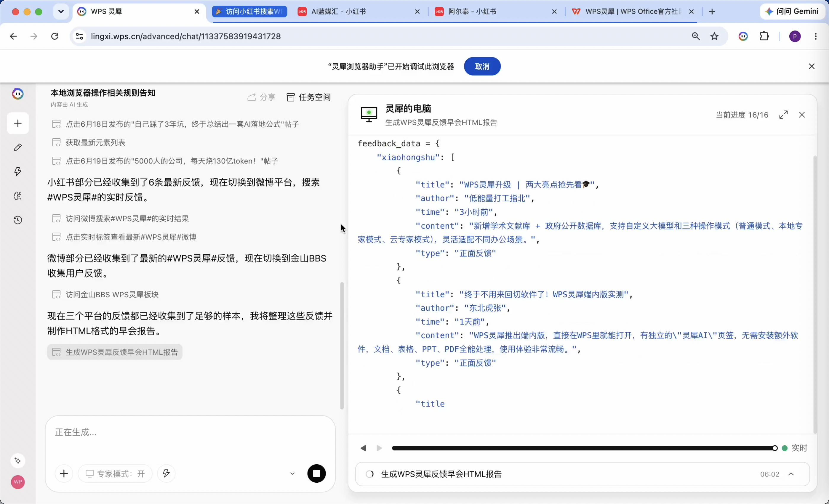Close the Lingxi computer panel

pyautogui.click(x=802, y=115)
